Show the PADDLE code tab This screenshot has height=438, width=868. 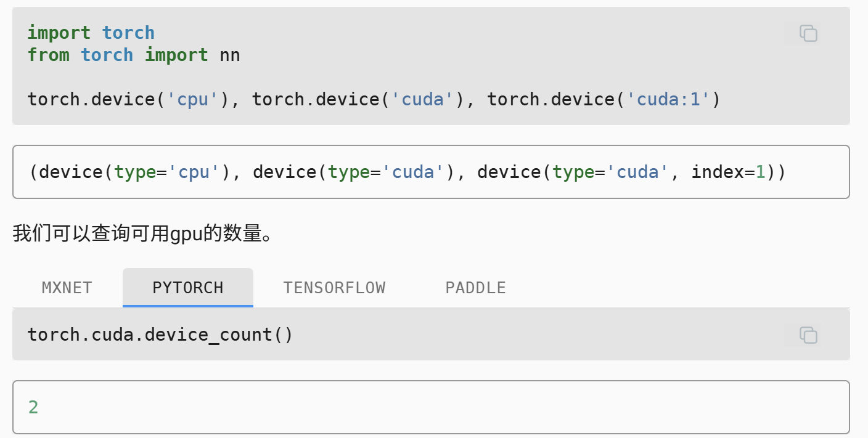pyautogui.click(x=475, y=288)
